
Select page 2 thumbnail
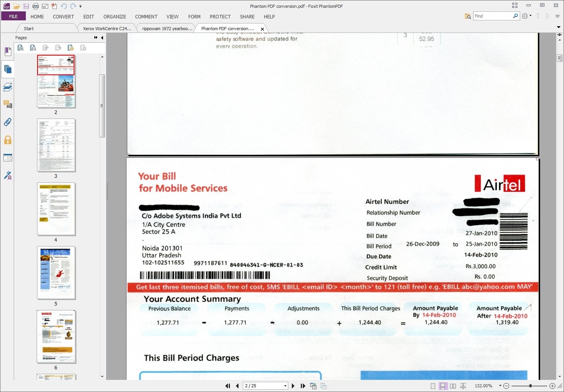pyautogui.click(x=56, y=81)
